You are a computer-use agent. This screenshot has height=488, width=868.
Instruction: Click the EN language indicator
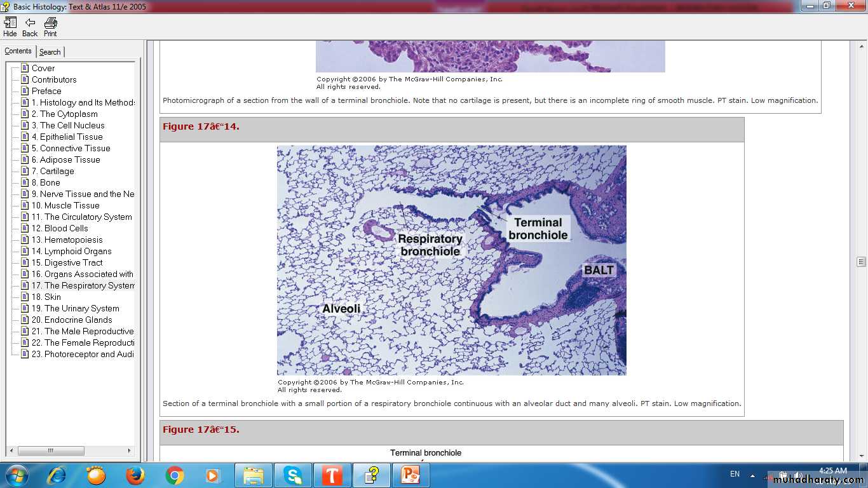(x=735, y=474)
